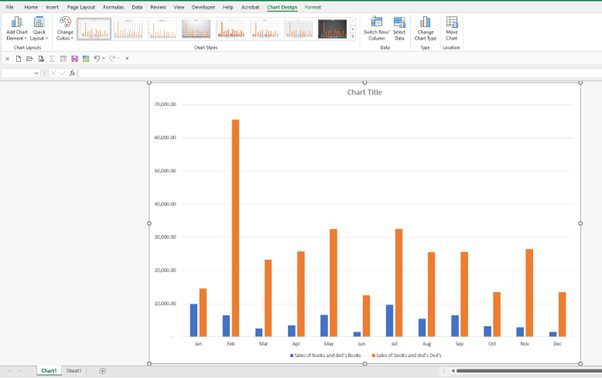The width and height of the screenshot is (602, 378).
Task: Click the AutoSum sigma icon
Action: (x=52, y=59)
